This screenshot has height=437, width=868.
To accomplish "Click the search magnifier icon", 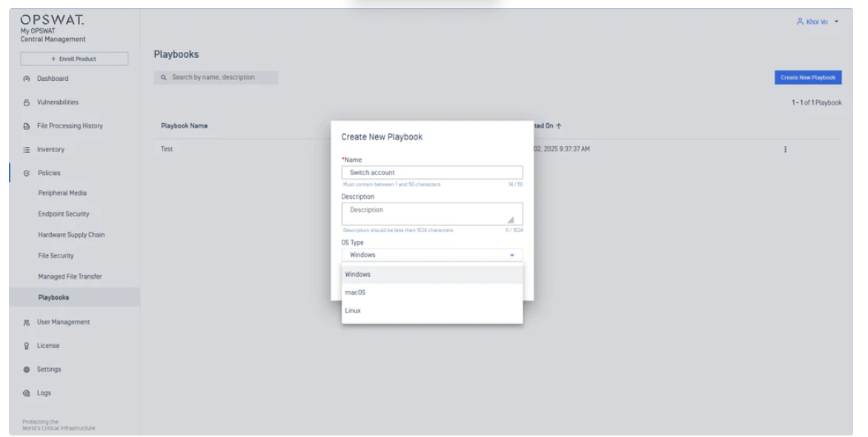I will pos(164,78).
